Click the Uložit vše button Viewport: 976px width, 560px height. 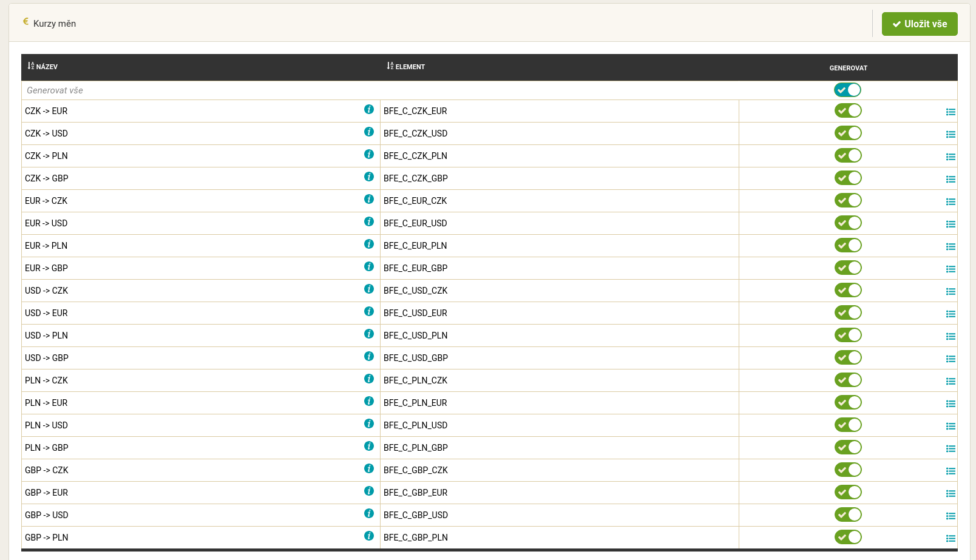point(919,24)
